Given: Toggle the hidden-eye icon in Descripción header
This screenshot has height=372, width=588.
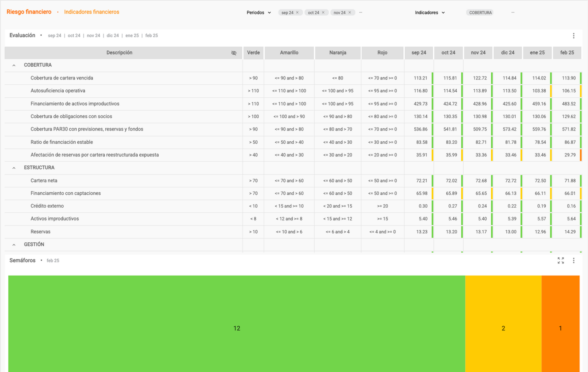Looking at the screenshot, I should tap(234, 53).
